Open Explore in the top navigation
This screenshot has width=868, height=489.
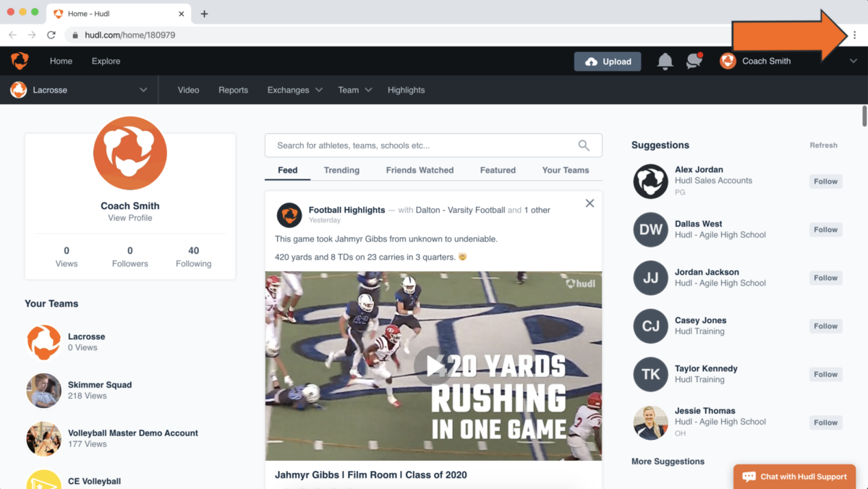[x=106, y=61]
